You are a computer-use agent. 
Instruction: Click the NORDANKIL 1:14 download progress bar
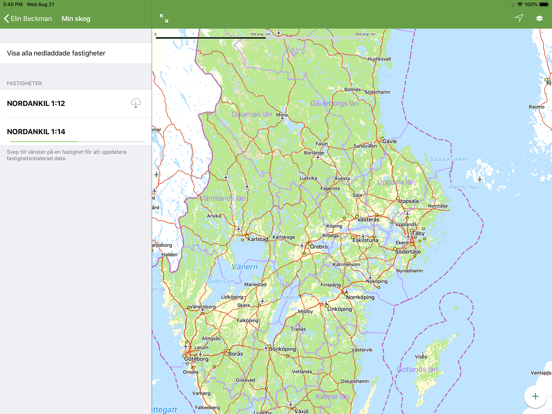(77, 142)
